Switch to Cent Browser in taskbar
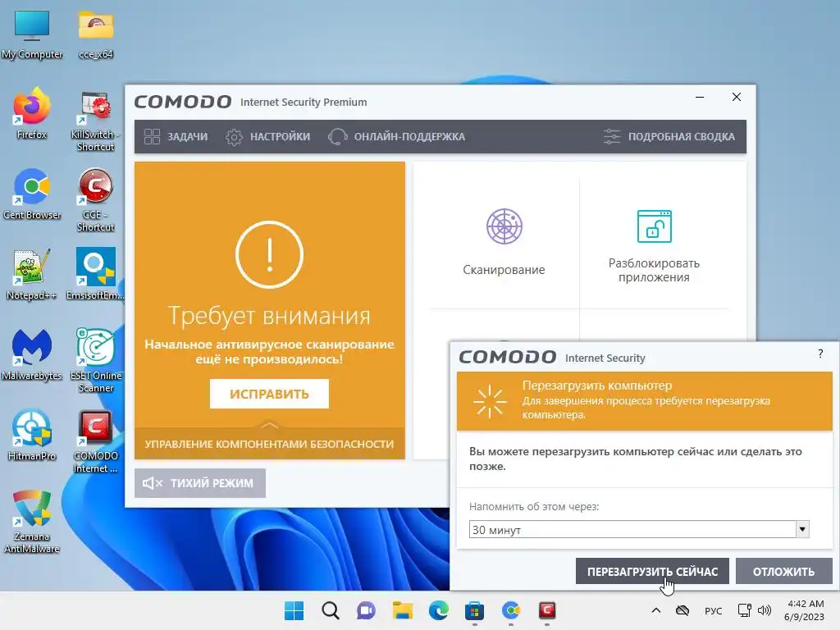 (510, 610)
